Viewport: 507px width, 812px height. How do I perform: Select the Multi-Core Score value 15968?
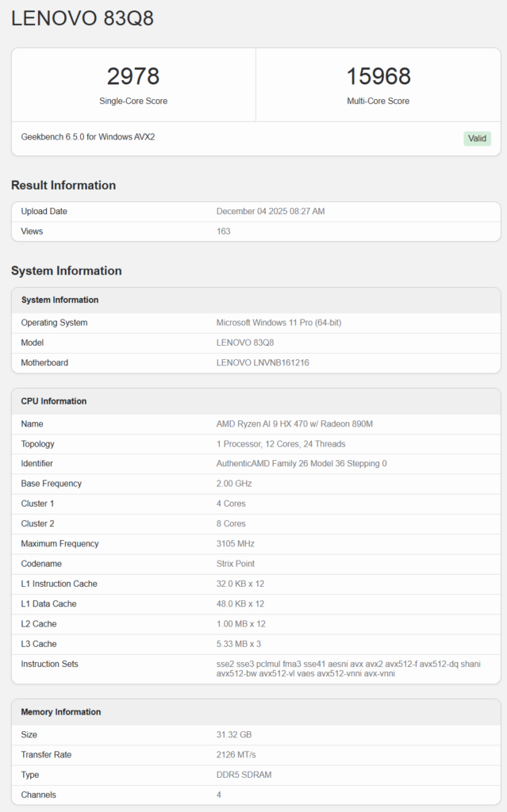pyautogui.click(x=378, y=76)
